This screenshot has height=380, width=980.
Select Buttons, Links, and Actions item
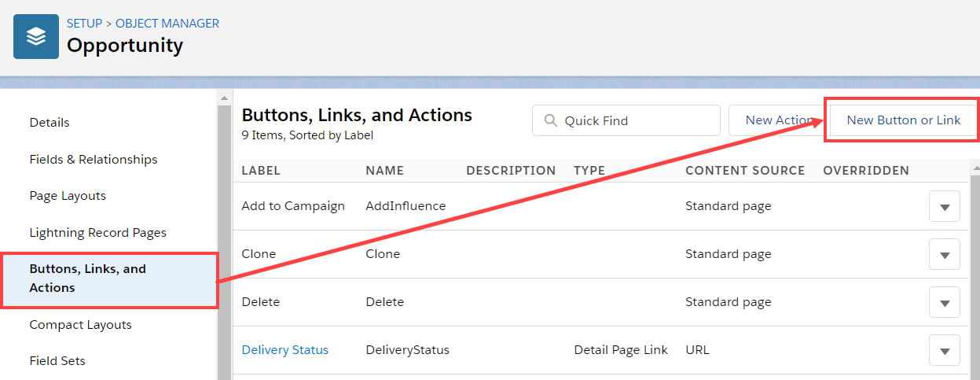[87, 279]
